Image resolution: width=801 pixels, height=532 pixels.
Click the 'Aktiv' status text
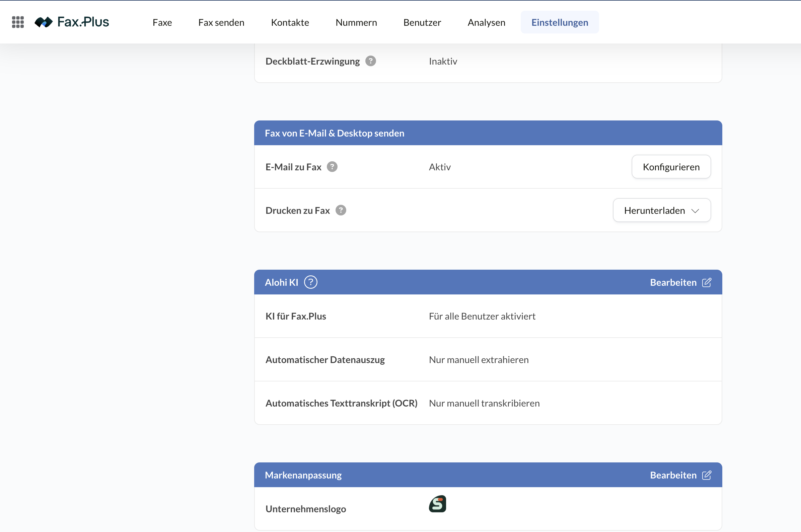click(x=440, y=167)
